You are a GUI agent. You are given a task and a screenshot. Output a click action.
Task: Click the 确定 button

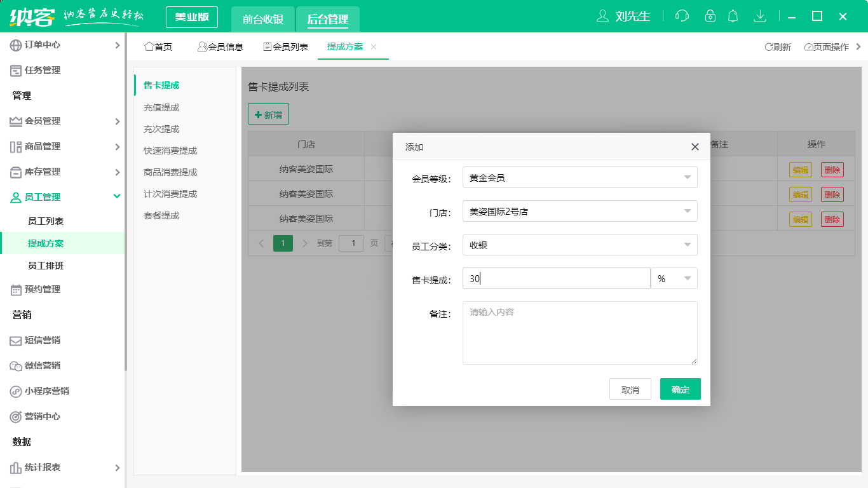[680, 390]
